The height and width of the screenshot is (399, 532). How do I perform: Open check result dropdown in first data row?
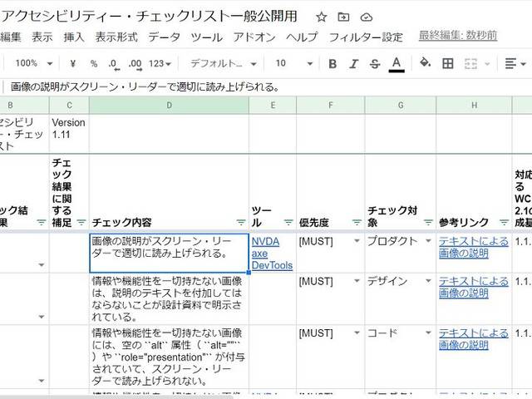click(x=42, y=264)
